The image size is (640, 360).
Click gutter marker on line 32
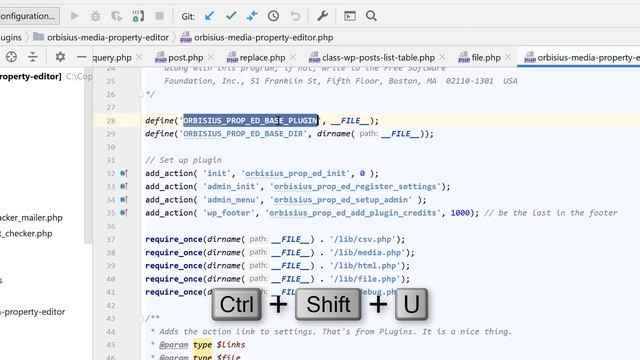click(x=124, y=173)
